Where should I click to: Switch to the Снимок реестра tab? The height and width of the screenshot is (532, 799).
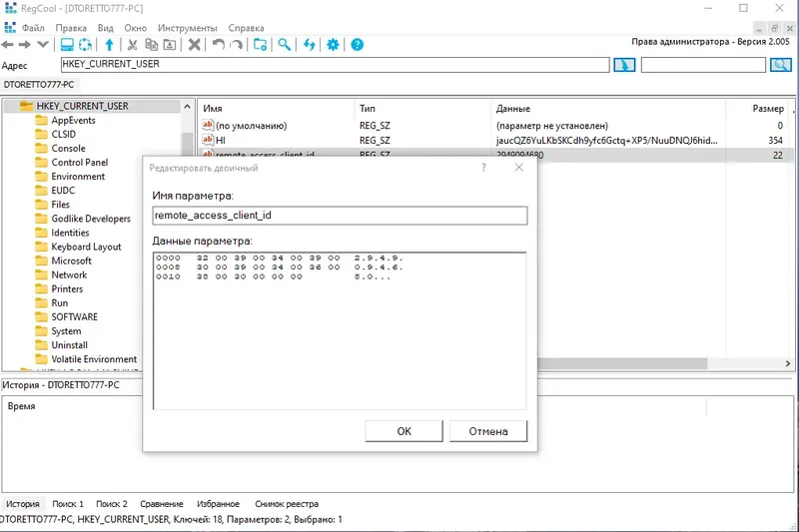tap(287, 504)
